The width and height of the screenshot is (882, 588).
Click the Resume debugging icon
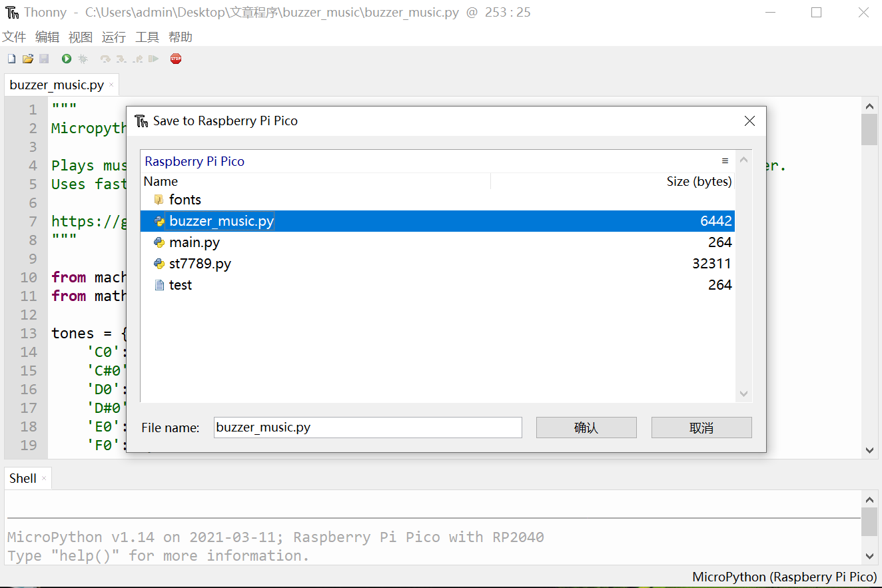153,59
